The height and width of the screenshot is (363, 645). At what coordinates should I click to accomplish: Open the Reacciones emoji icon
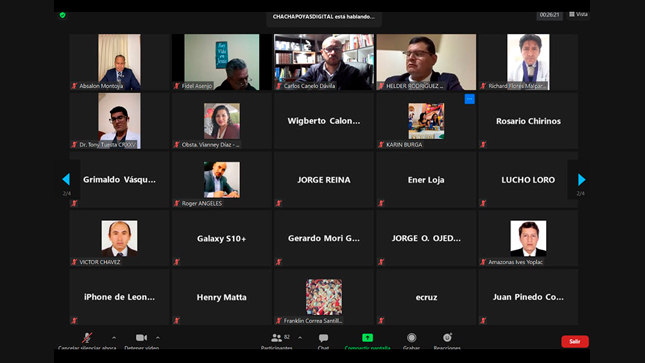click(x=447, y=337)
